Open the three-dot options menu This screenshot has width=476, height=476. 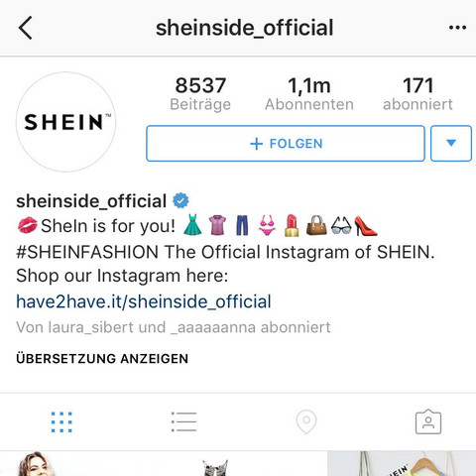(457, 28)
